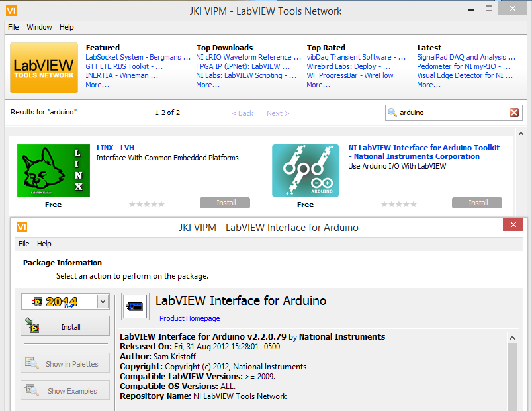
Task: Click the package description scrollbar track
Action: 512,377
